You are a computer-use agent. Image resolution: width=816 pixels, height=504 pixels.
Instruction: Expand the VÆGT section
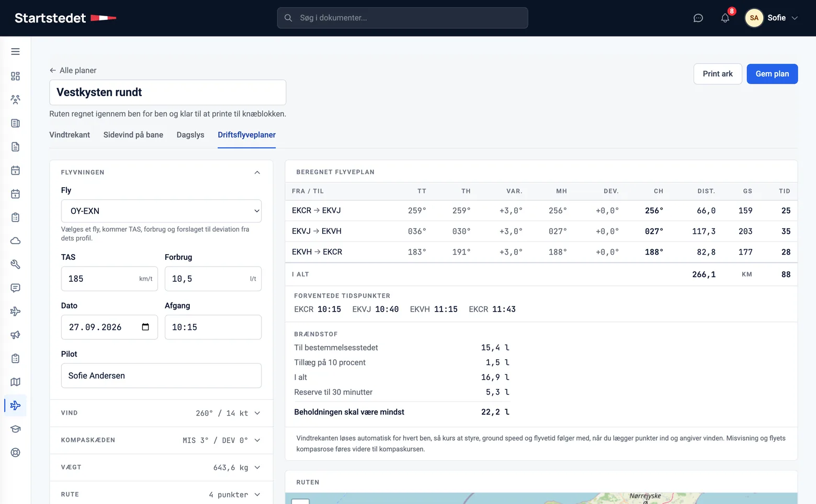coord(161,467)
